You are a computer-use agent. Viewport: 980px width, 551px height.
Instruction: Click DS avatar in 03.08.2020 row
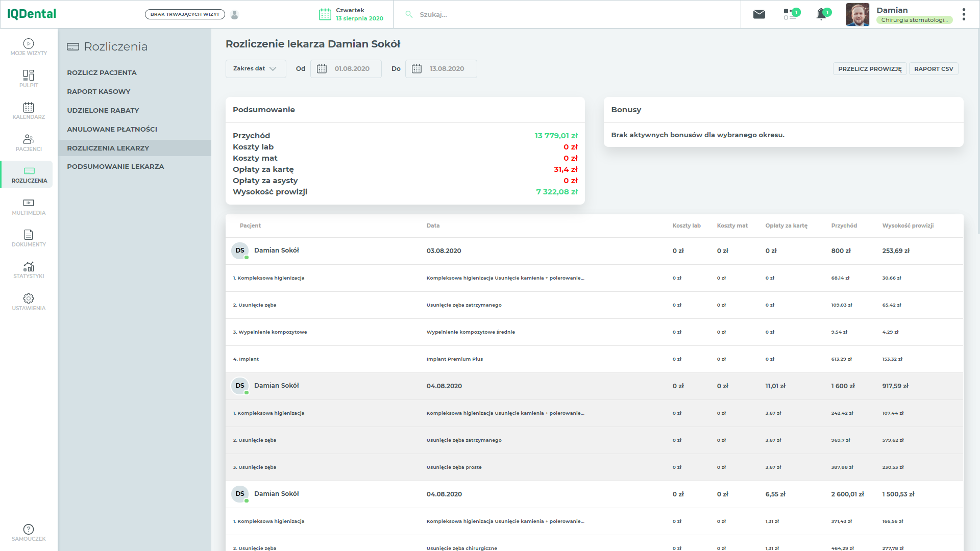(x=240, y=251)
